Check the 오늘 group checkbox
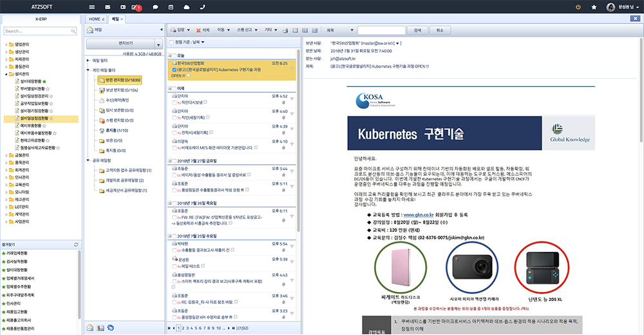This screenshot has height=335, width=644. [x=175, y=55]
